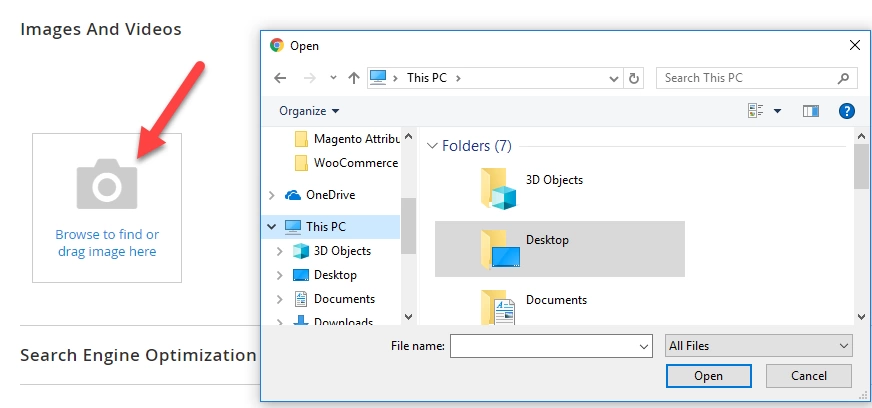Click file list scroll up arrow
Viewport: 872px width, 408px height.
[x=861, y=135]
